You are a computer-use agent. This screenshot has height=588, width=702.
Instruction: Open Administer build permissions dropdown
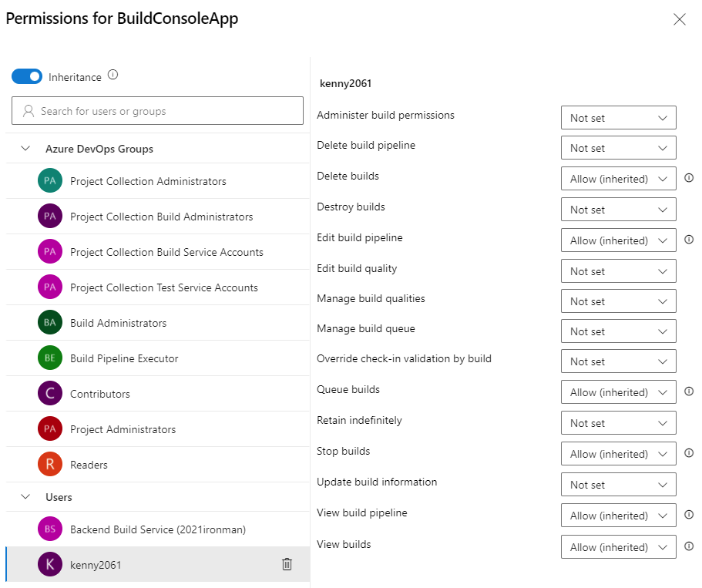coord(618,118)
